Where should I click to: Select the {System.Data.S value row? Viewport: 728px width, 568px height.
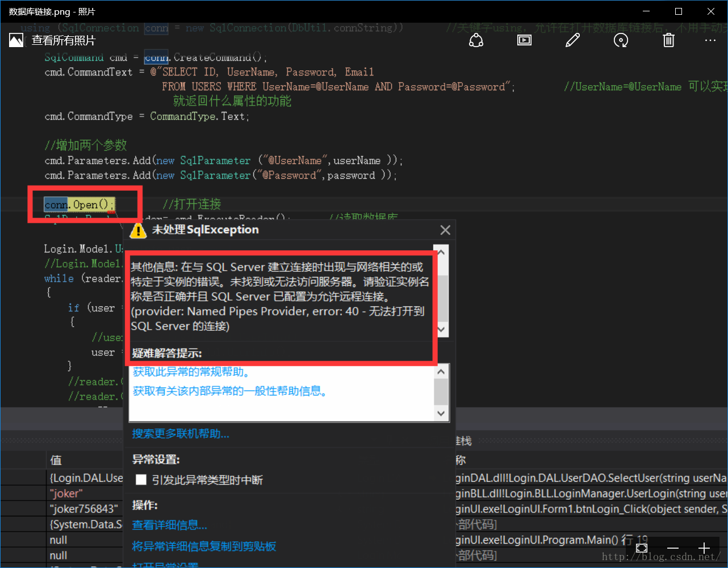[86, 525]
